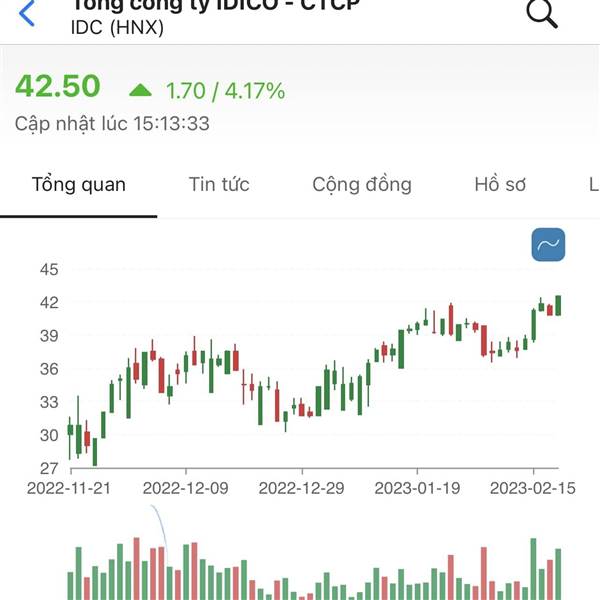600x600 pixels.
Task: Click the Cập nhật lúc 15:13:33 timestamp
Action: [112, 124]
